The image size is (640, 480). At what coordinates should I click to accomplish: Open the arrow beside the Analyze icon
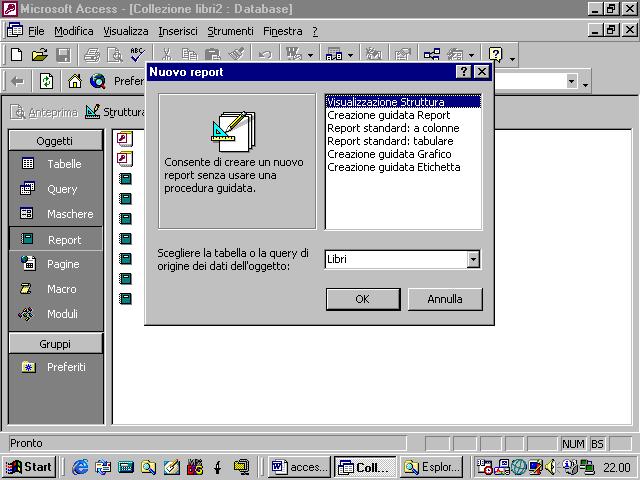click(x=350, y=55)
